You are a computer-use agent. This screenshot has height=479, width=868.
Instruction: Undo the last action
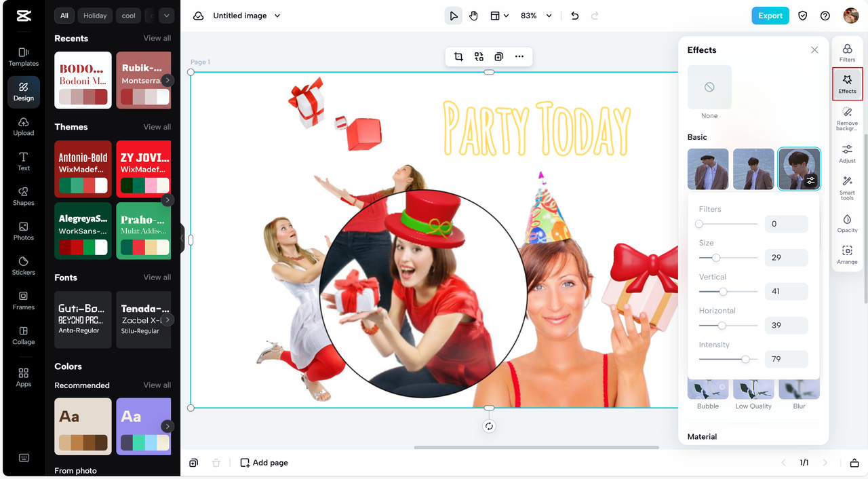[x=575, y=16]
